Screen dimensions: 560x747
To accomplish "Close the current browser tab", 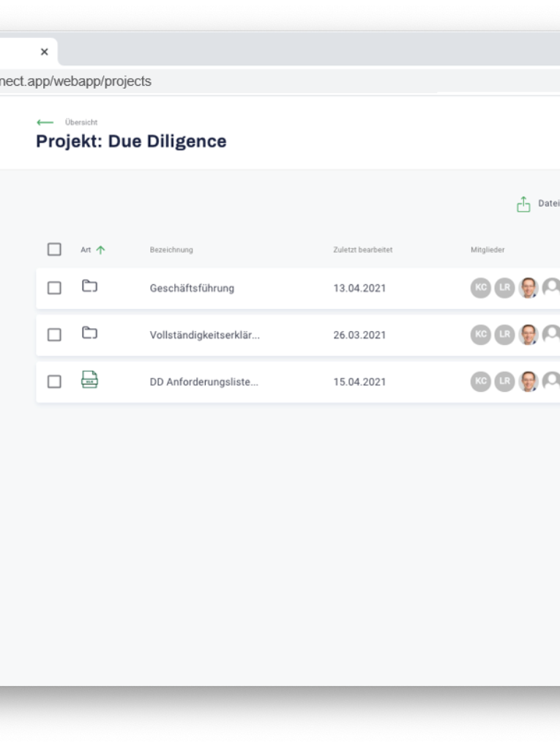I will [44, 52].
